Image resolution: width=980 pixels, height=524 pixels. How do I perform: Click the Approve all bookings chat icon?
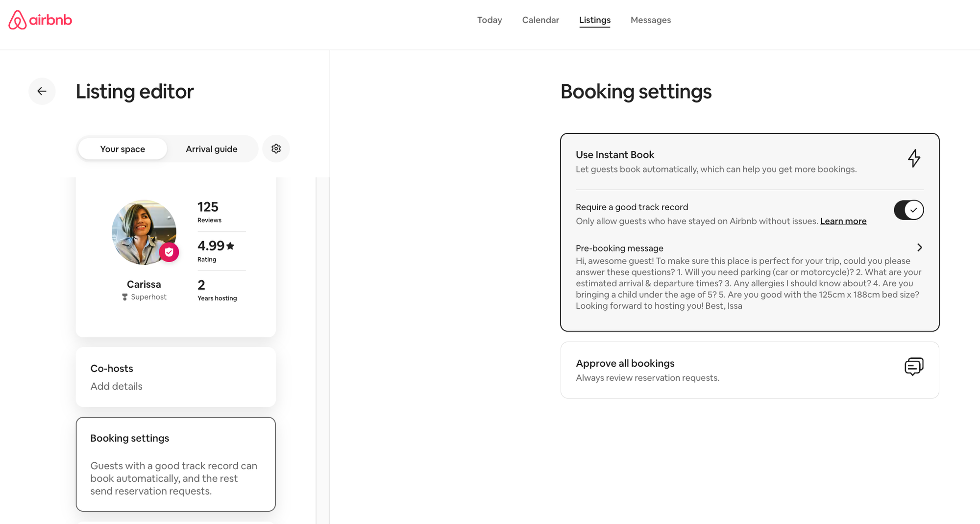pos(914,367)
